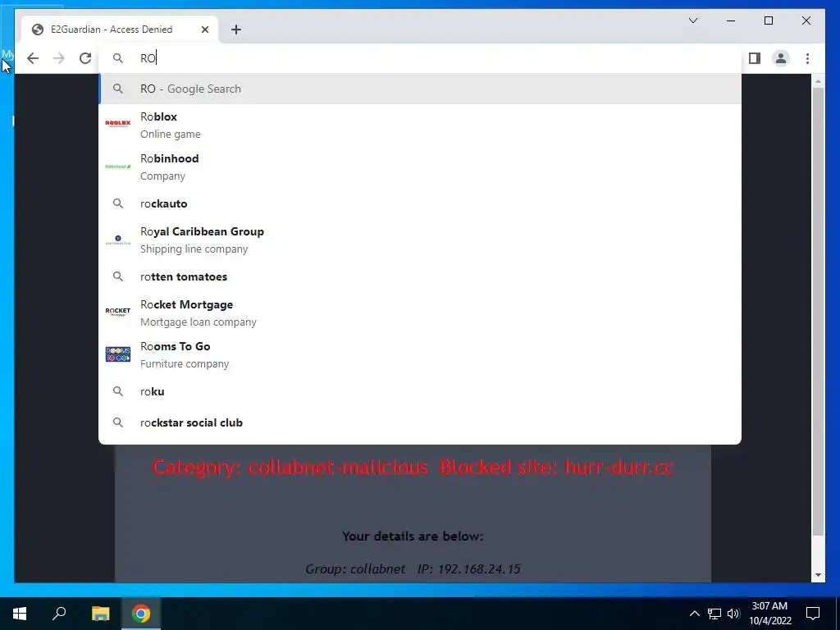Open a new tab with plus button
The image size is (840, 630).
tap(236, 30)
